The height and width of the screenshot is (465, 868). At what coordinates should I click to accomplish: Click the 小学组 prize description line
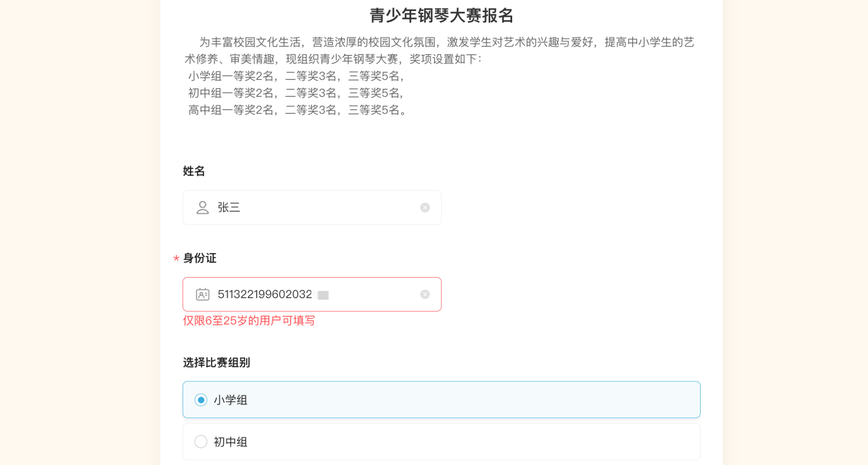297,76
